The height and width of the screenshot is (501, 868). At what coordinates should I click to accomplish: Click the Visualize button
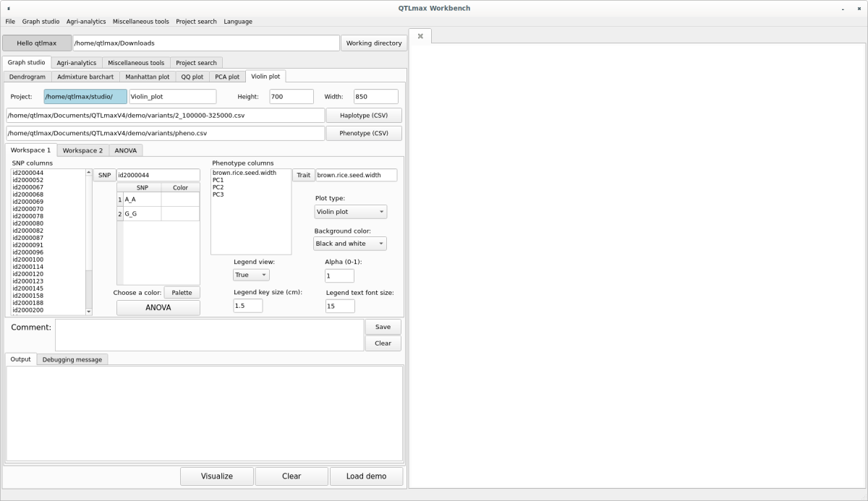pos(217,476)
